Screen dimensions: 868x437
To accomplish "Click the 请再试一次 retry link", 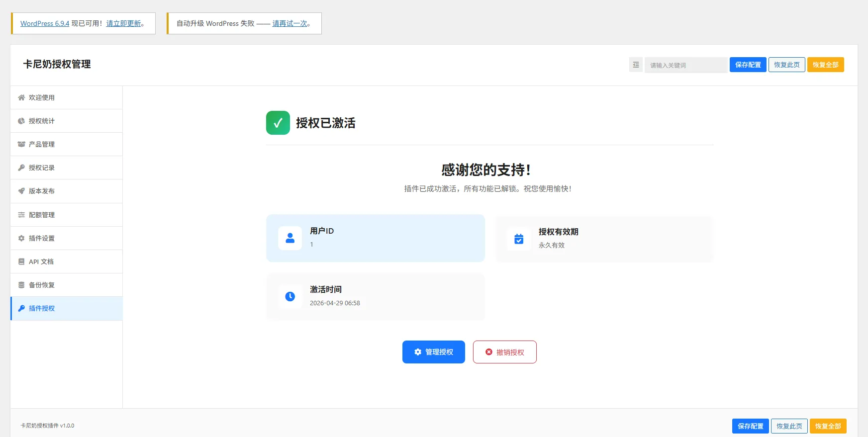I will pyautogui.click(x=290, y=23).
